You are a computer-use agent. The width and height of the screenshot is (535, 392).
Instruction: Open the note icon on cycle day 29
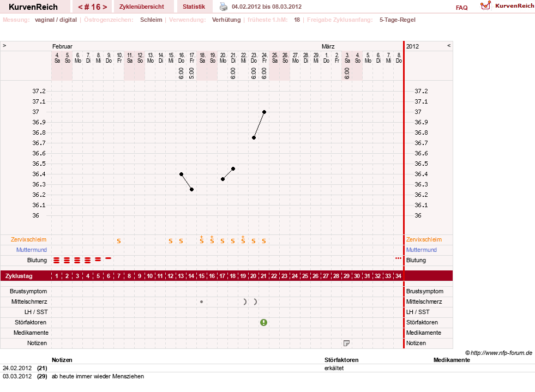347,343
